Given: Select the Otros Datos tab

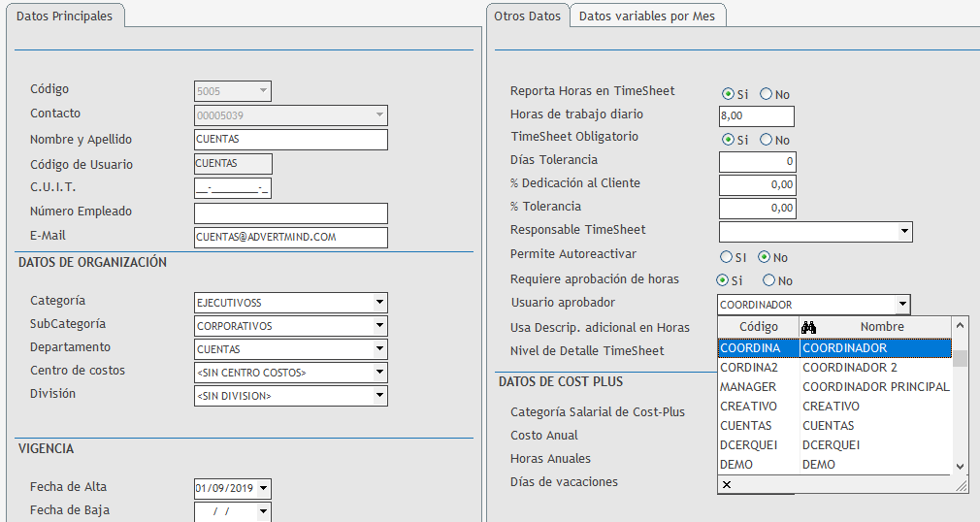Looking at the screenshot, I should (527, 16).
